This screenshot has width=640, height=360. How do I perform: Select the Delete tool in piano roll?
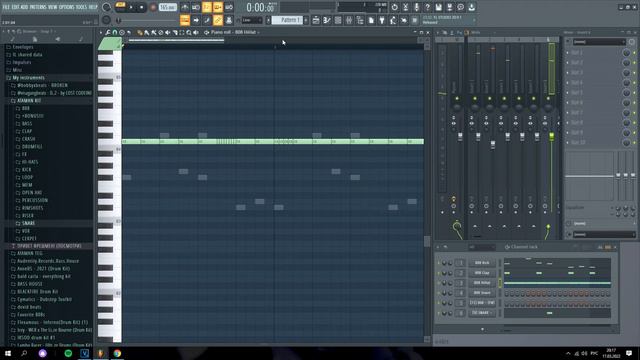click(x=161, y=32)
